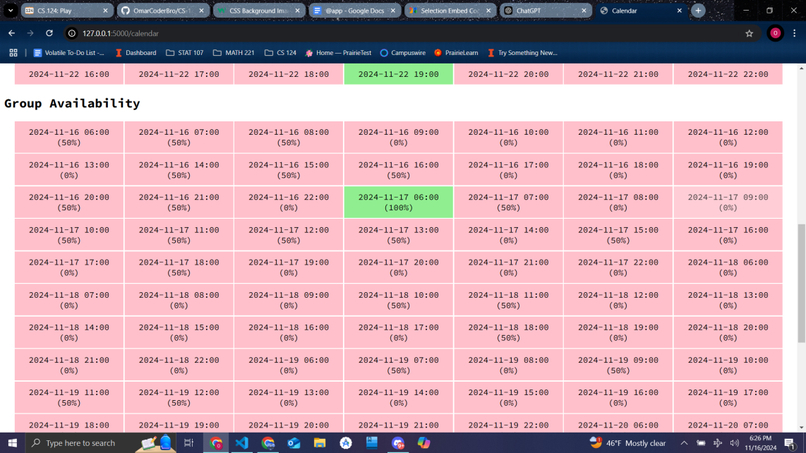Open the volume control in system tray
The image size is (806, 453).
pyautogui.click(x=735, y=443)
